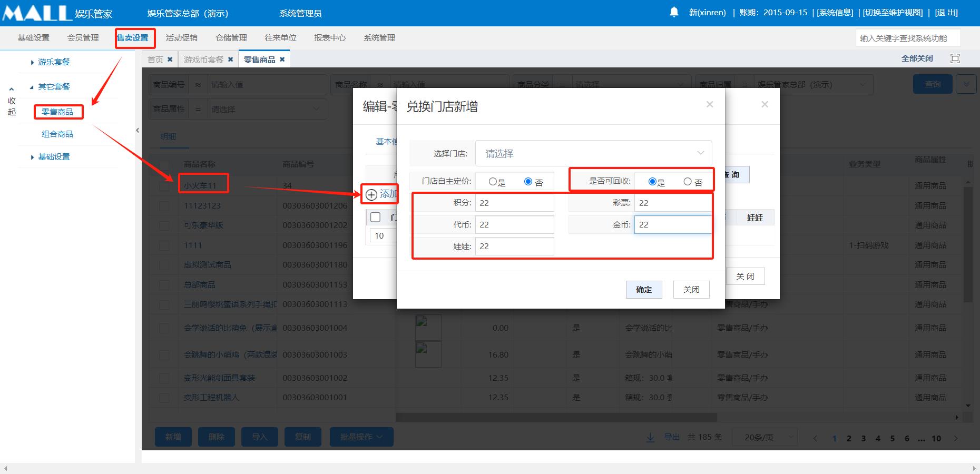Open the 选择门店 dropdown

pyautogui.click(x=593, y=153)
